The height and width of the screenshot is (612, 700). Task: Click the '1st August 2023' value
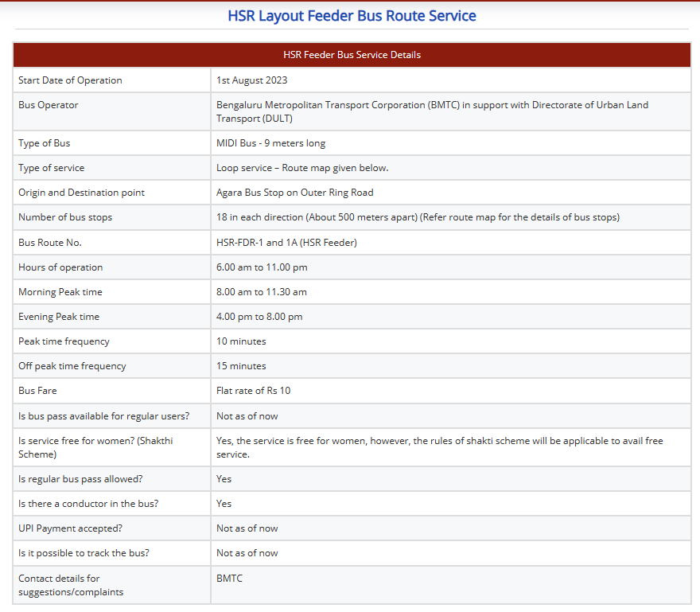pos(252,80)
